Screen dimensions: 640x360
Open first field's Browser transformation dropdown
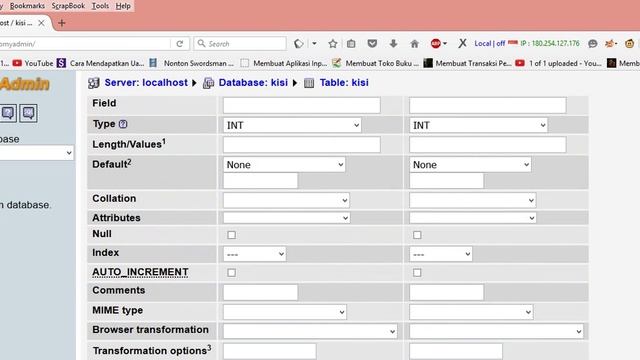click(310, 331)
